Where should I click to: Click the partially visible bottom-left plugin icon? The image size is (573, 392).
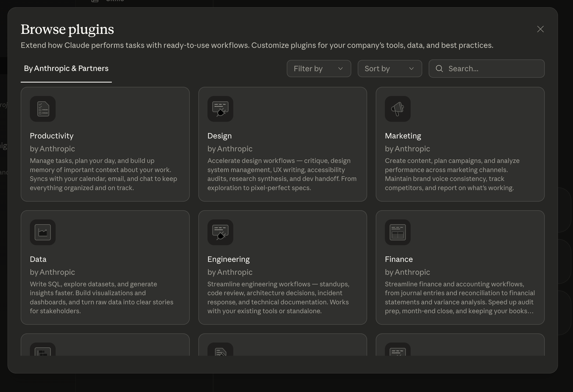pyautogui.click(x=43, y=350)
